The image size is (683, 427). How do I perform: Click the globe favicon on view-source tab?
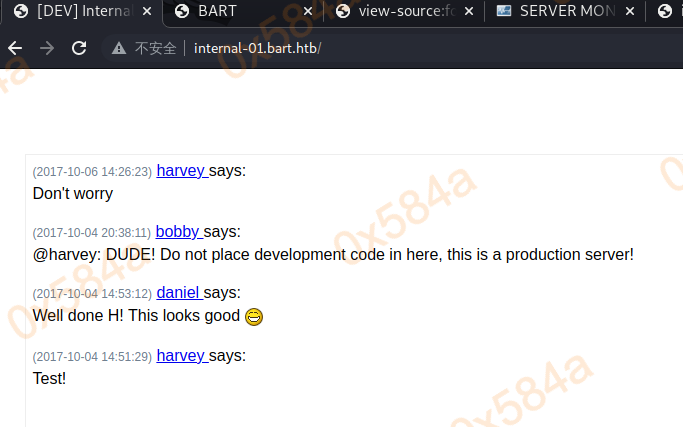point(343,12)
